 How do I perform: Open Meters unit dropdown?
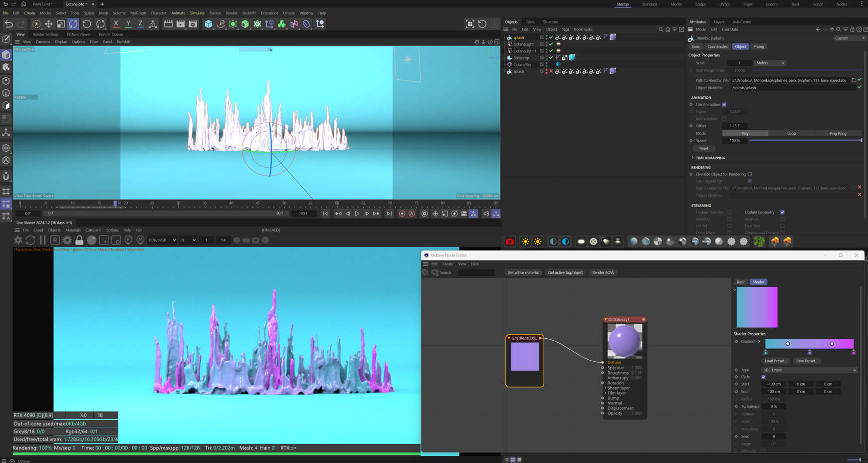click(x=770, y=63)
